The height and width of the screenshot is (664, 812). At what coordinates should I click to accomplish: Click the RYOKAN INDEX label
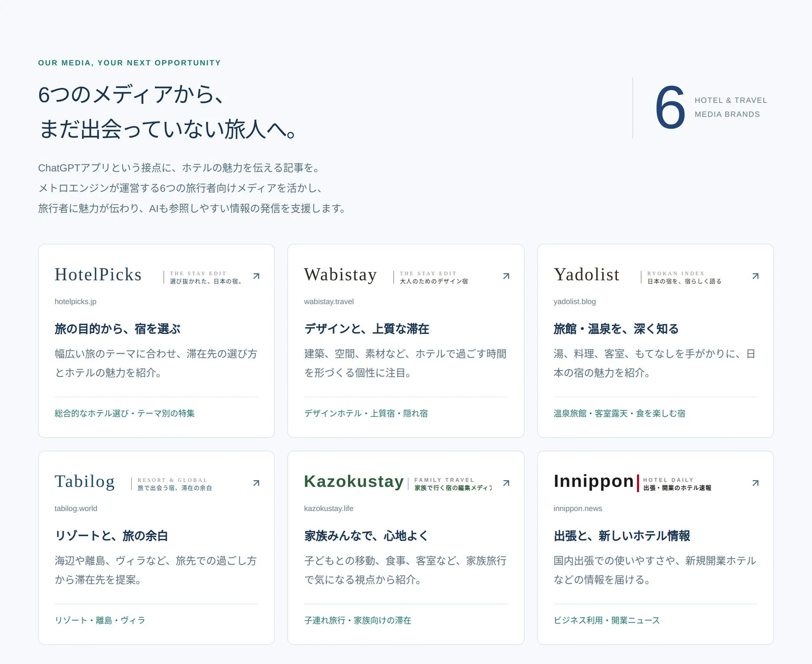[676, 273]
